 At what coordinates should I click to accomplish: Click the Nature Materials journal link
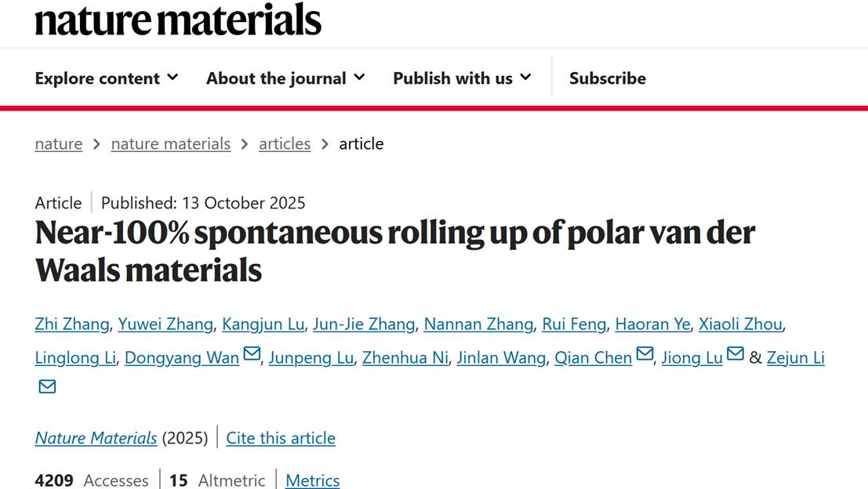tap(96, 438)
